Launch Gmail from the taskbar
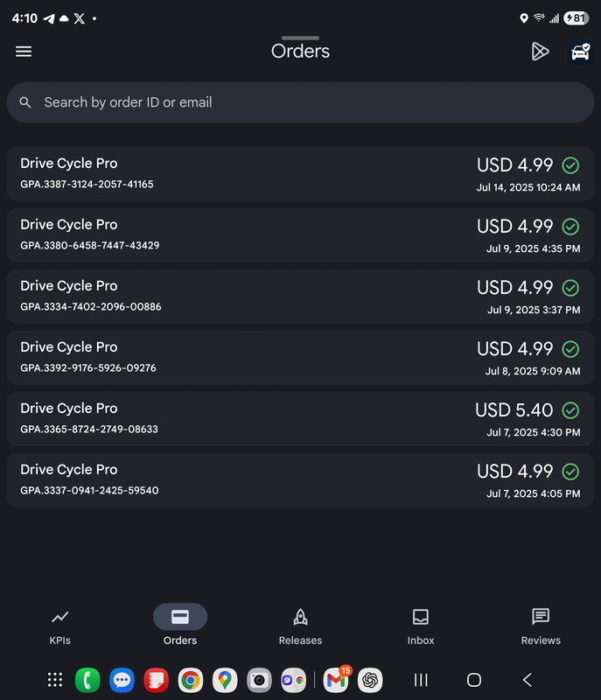The height and width of the screenshot is (700, 601). (336, 680)
